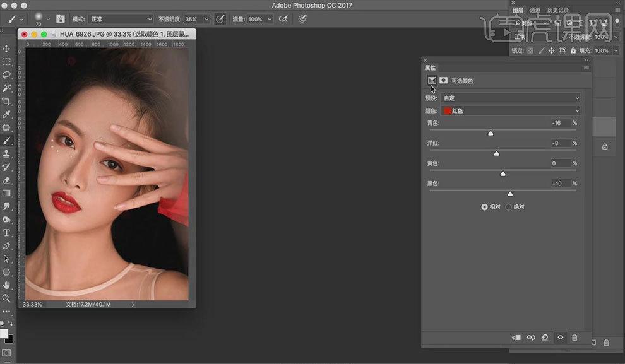
Task: Open the 颜色 红色 dropdown
Action: 510,110
